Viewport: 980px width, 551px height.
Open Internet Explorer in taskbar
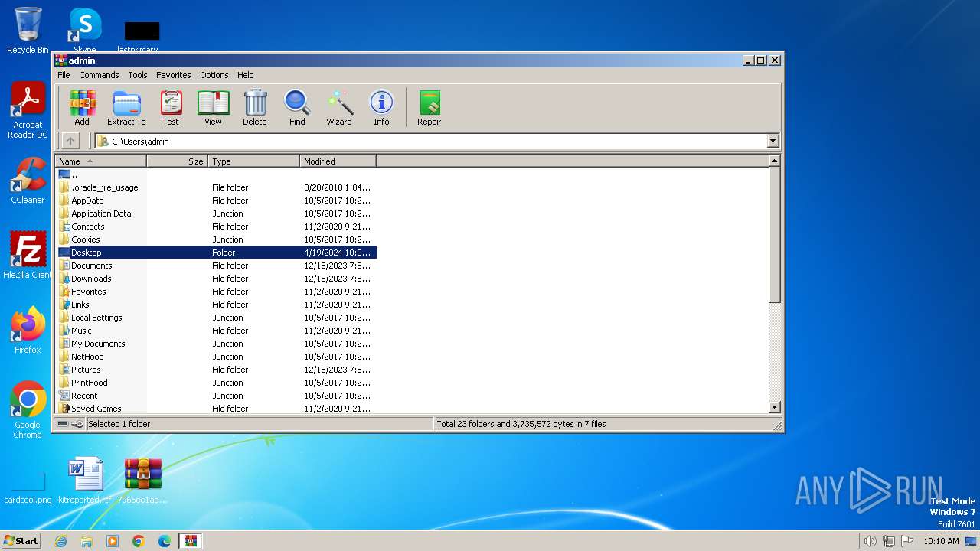(x=61, y=541)
